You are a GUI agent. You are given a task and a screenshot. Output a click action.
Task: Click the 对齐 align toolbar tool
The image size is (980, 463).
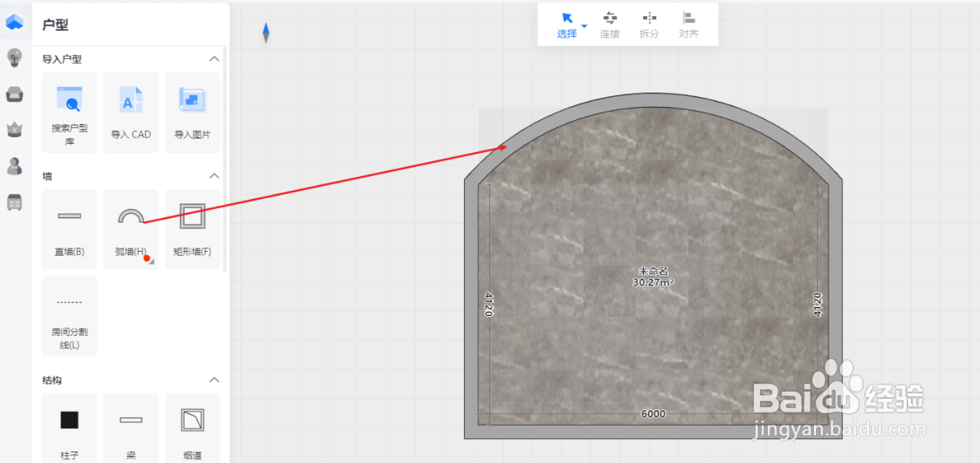689,24
